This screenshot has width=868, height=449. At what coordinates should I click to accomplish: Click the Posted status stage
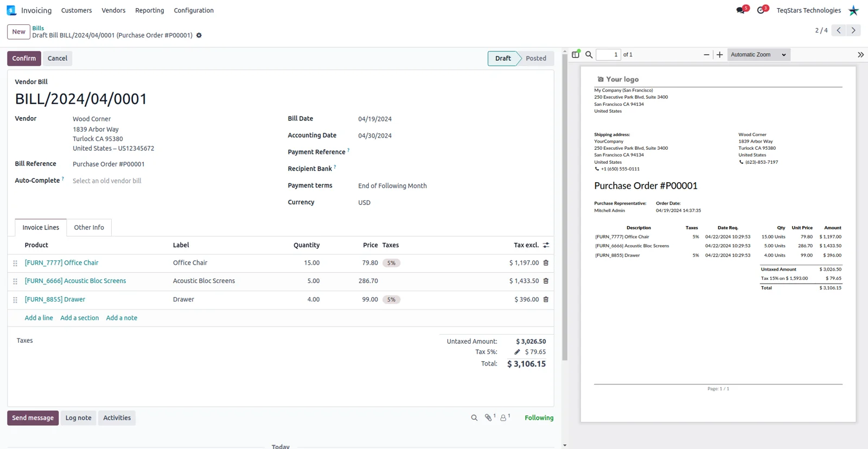click(536, 59)
